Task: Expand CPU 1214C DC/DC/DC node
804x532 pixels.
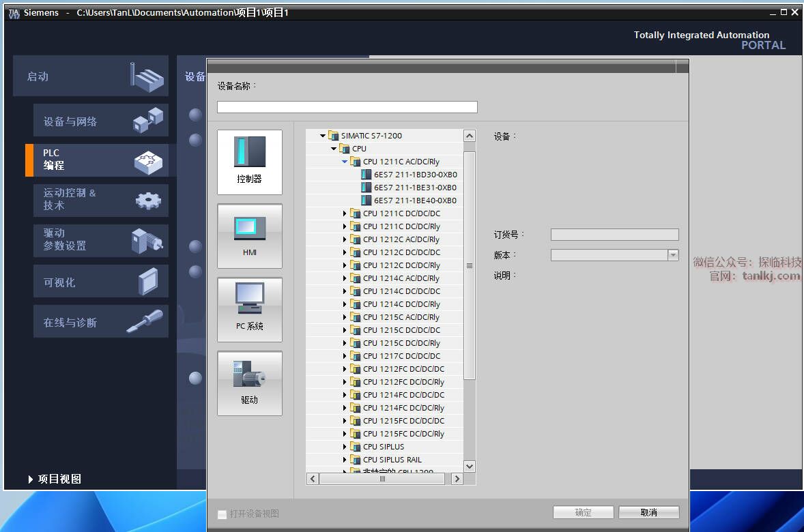Action: coord(345,291)
